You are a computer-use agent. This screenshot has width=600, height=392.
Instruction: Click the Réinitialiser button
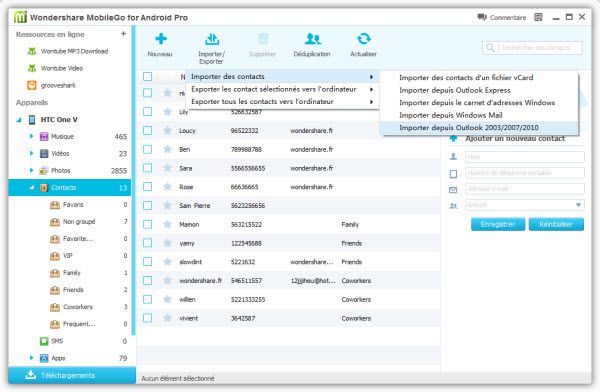click(x=556, y=224)
